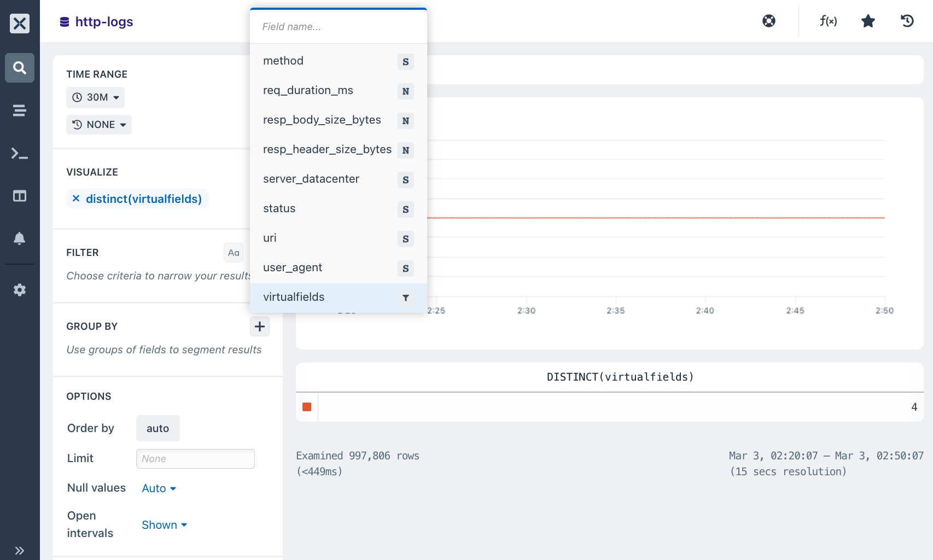
Task: Click the string type badge for user_agent
Action: point(406,269)
